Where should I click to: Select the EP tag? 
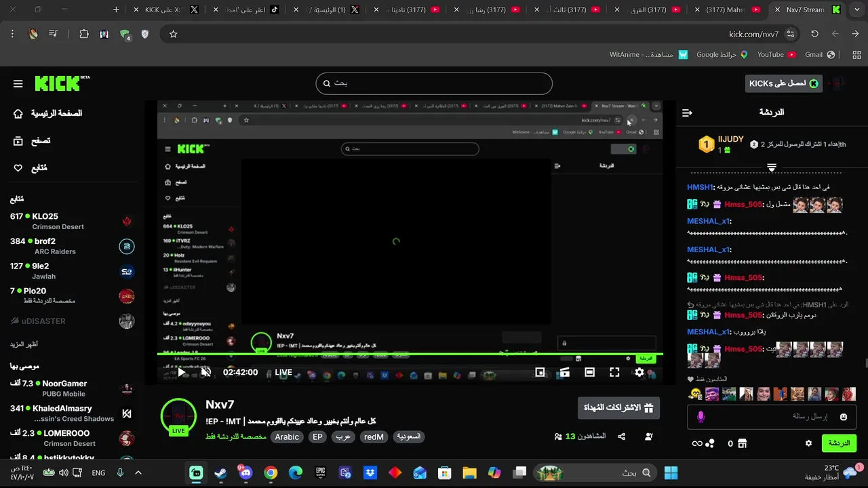tap(317, 437)
